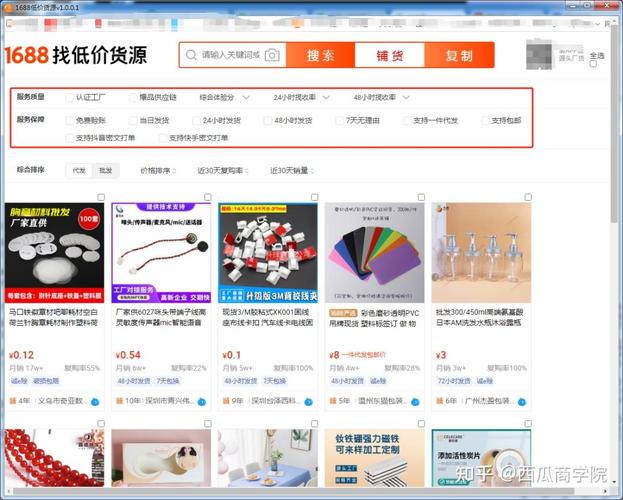623x500 pixels.
Task: Select checkbox above the ¥3 bottle product
Action: (528, 197)
